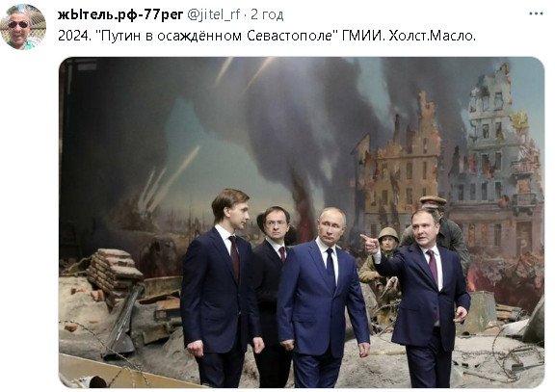Open the tweet's more options menu (three dots)
This screenshot has height=392, width=555.
[x=536, y=14]
